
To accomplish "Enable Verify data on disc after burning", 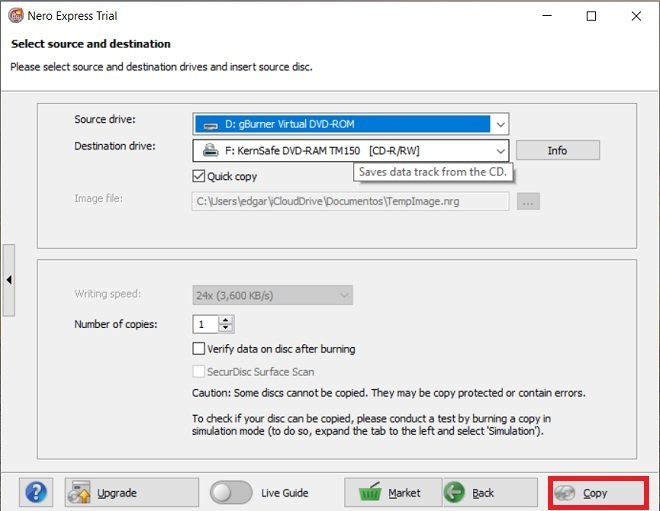I will [x=198, y=349].
